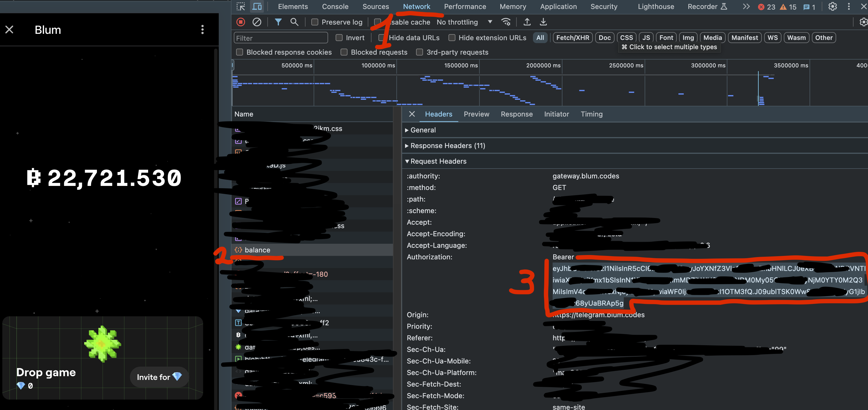Filter requests by WS type
868x410 pixels.
[x=772, y=38]
